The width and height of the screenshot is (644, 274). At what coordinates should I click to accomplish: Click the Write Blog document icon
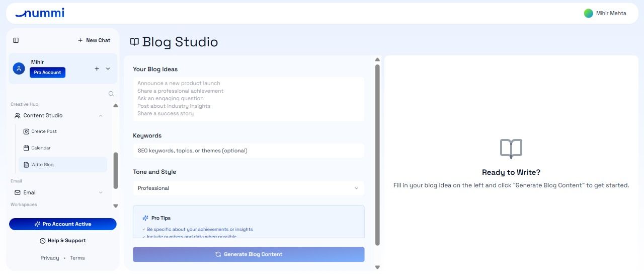[26, 165]
